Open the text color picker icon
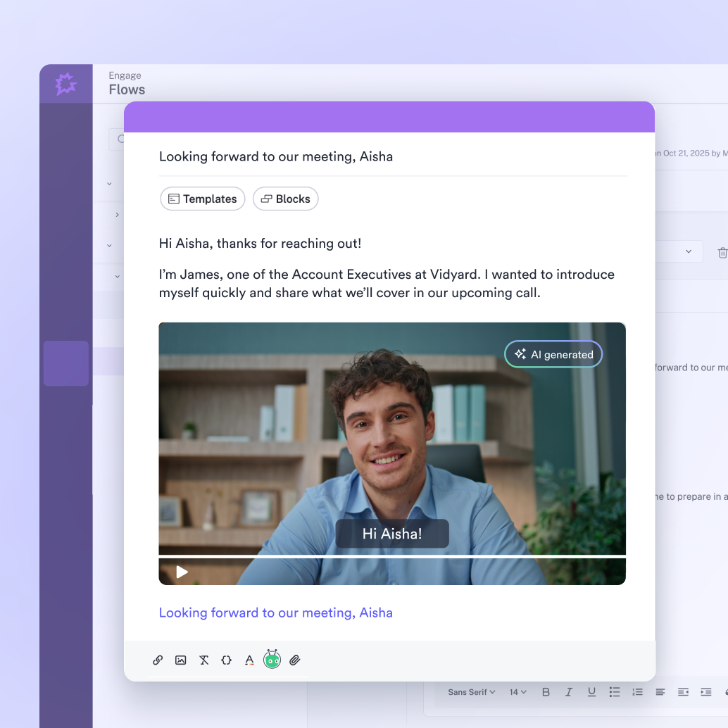This screenshot has width=728, height=728. [x=249, y=660]
